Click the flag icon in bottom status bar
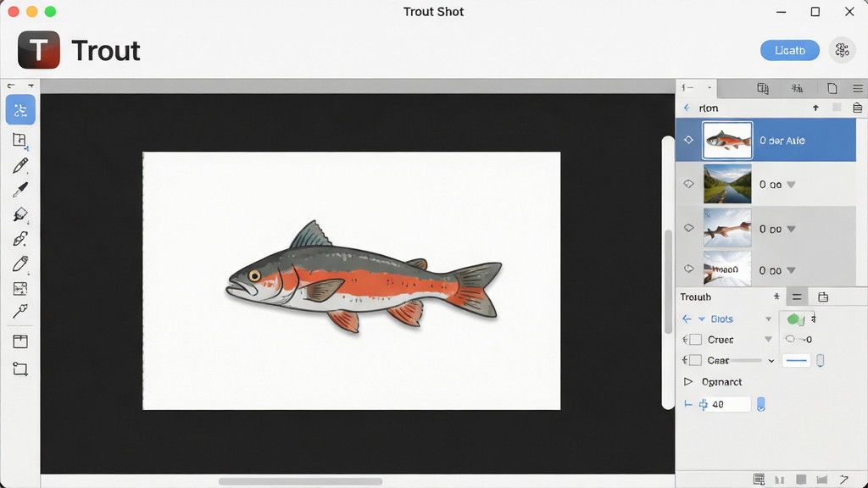 click(x=822, y=480)
